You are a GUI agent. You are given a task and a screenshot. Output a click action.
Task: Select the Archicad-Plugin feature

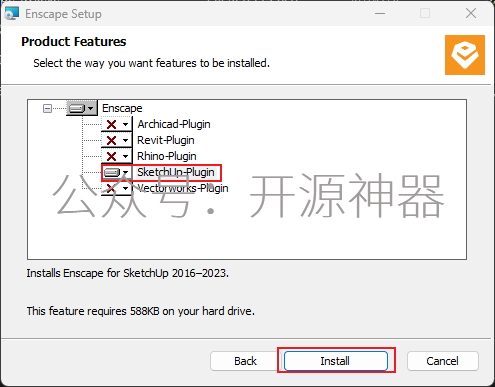click(174, 124)
